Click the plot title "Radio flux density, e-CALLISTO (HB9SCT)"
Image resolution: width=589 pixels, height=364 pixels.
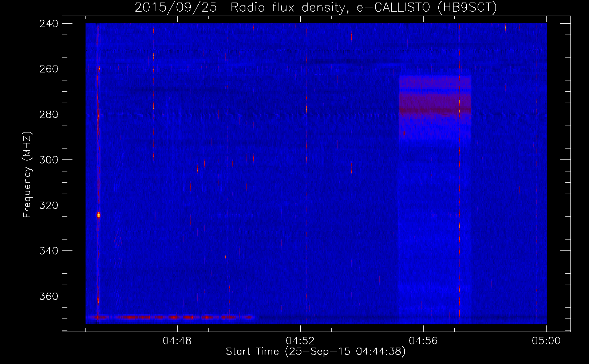pos(363,7)
